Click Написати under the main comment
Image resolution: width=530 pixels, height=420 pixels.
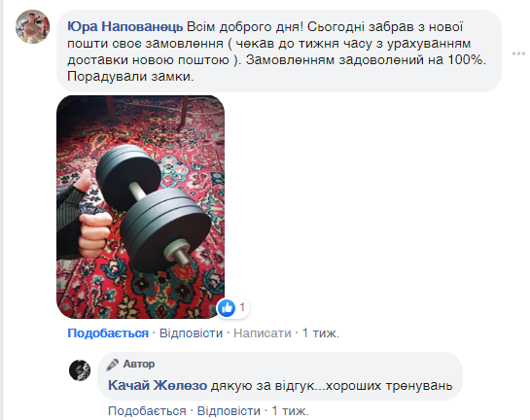pos(263,333)
